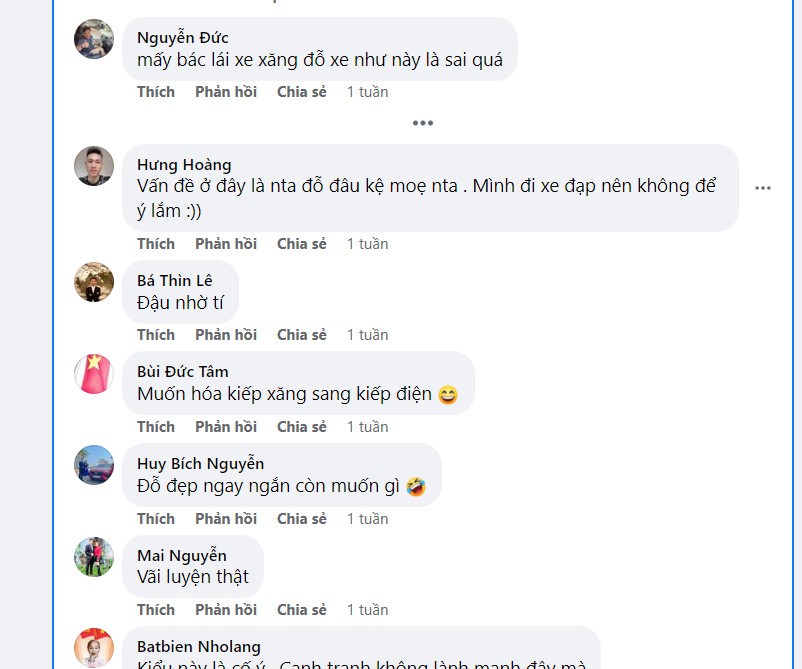Open Batbien Nholang's avatar
802x669 pixels.
pyautogui.click(x=94, y=648)
